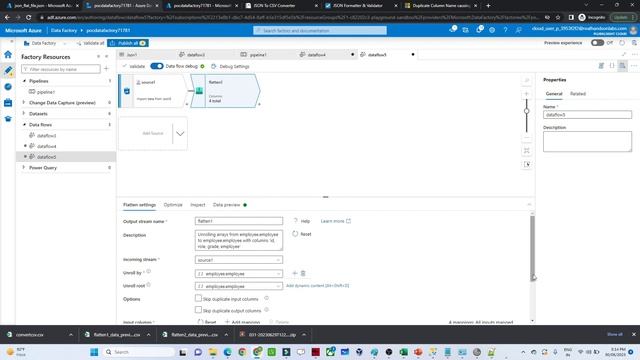The width and height of the screenshot is (640, 360).
Task: Follow the Learn more link
Action: (336, 221)
